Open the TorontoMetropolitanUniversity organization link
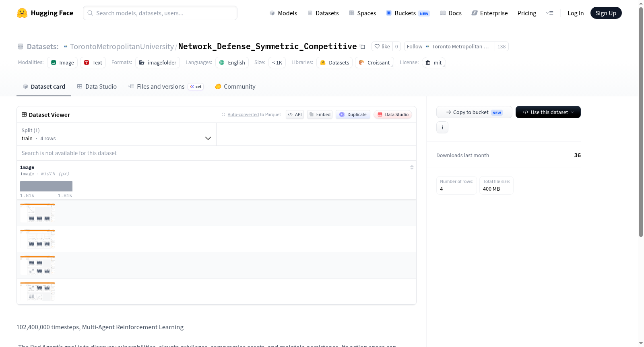 pyautogui.click(x=122, y=46)
